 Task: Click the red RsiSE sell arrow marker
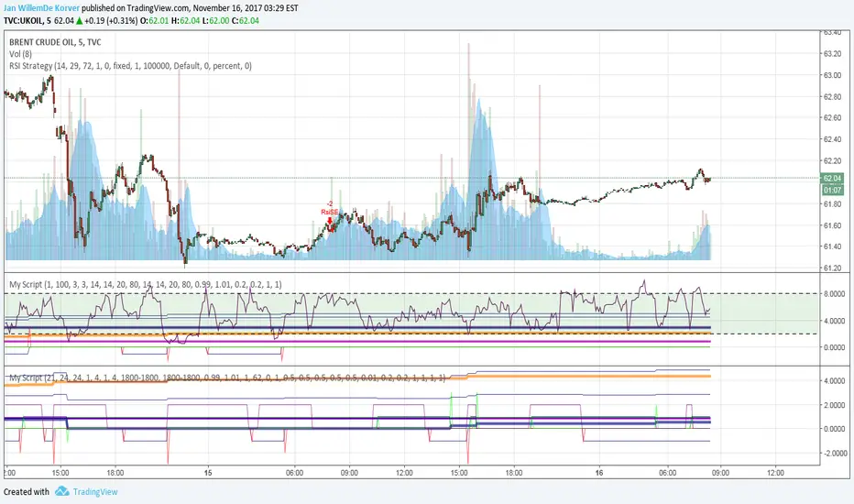[x=330, y=221]
